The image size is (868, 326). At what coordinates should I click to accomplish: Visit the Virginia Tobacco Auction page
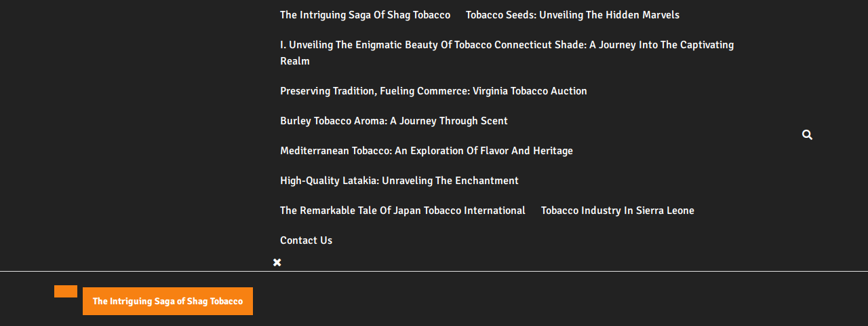tap(433, 91)
